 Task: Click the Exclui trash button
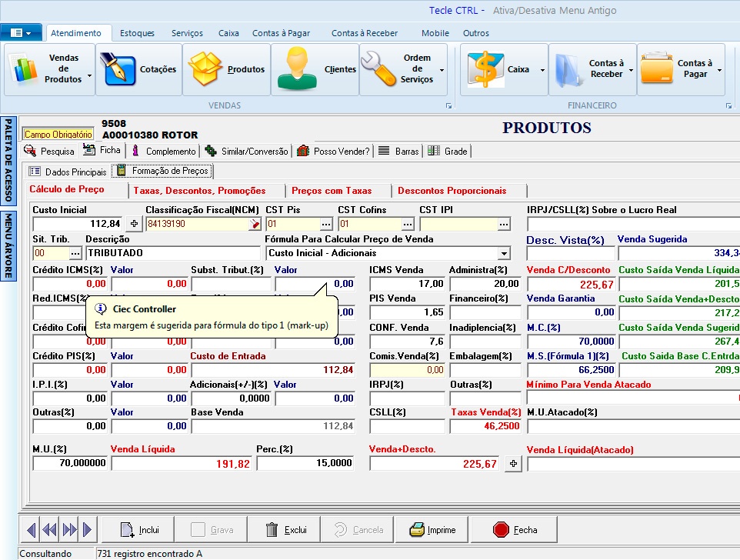click(286, 529)
